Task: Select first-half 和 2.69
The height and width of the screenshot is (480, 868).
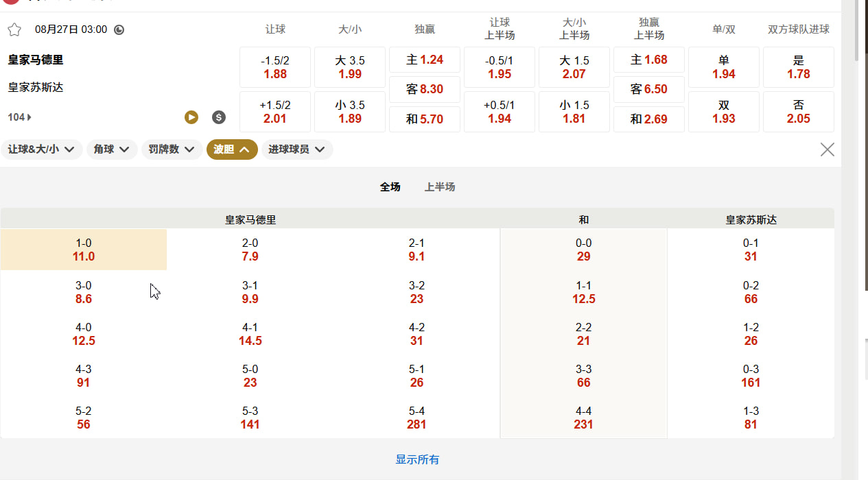Action: point(649,119)
